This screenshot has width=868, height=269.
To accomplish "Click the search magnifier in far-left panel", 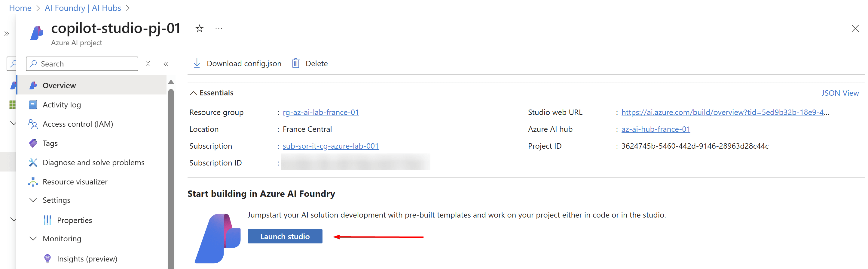I will (13, 63).
